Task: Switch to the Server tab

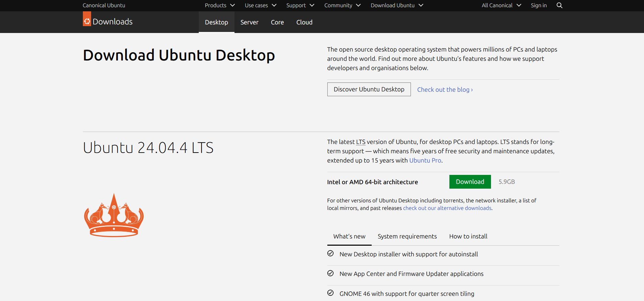Action: point(249,22)
